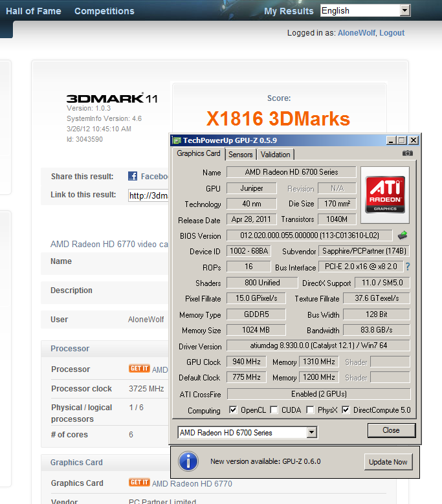Open the AMD Radeon HD 6700 Series GPU selector

click(247, 433)
